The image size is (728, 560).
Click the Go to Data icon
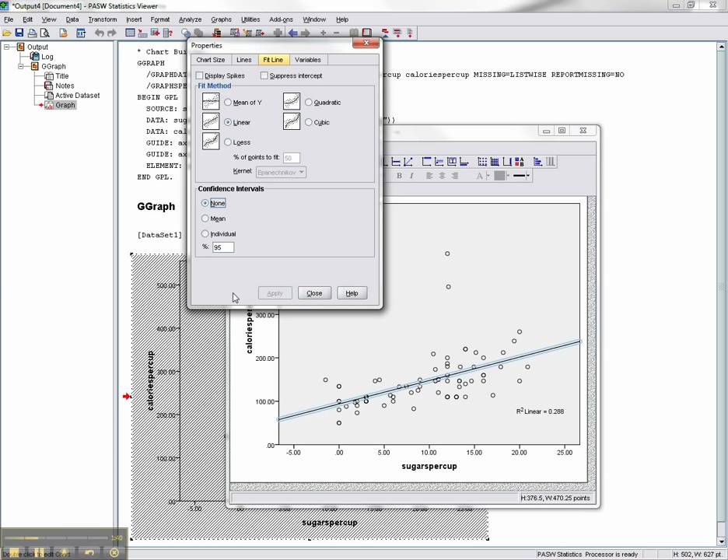pyautogui.click(x=131, y=33)
